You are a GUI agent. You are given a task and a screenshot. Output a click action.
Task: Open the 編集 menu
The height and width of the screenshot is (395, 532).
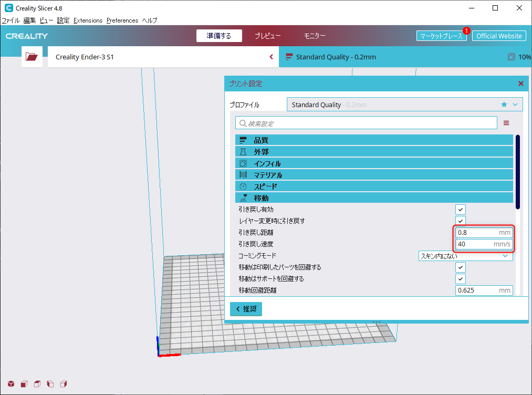click(29, 20)
